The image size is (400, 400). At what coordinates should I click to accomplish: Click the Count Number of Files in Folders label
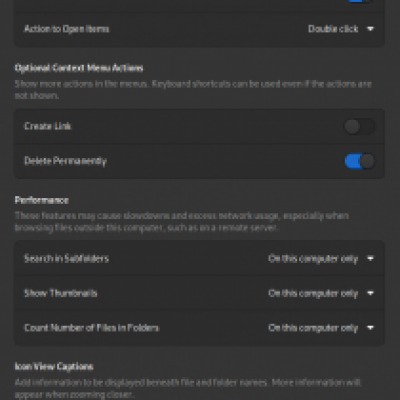tap(91, 328)
